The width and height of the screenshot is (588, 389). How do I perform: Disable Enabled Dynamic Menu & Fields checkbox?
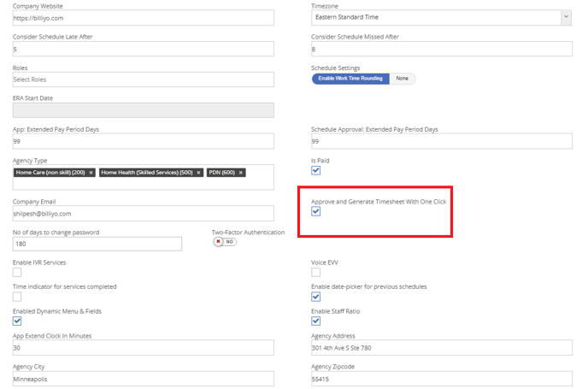pos(17,321)
